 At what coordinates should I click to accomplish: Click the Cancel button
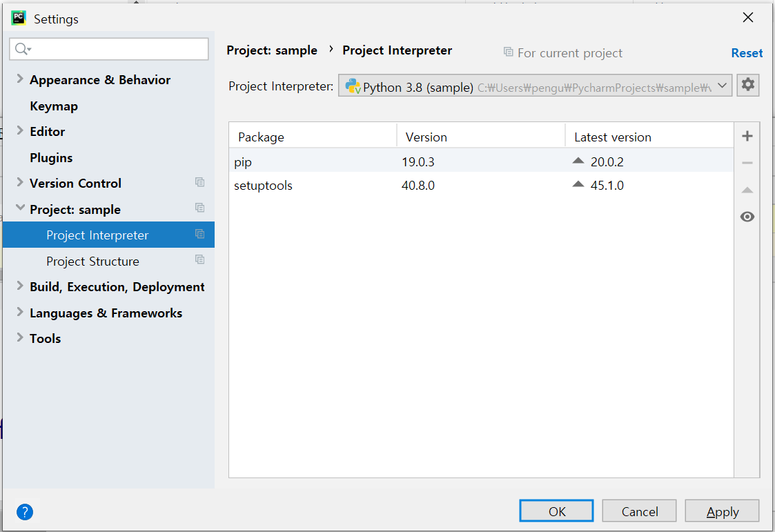coord(639,511)
